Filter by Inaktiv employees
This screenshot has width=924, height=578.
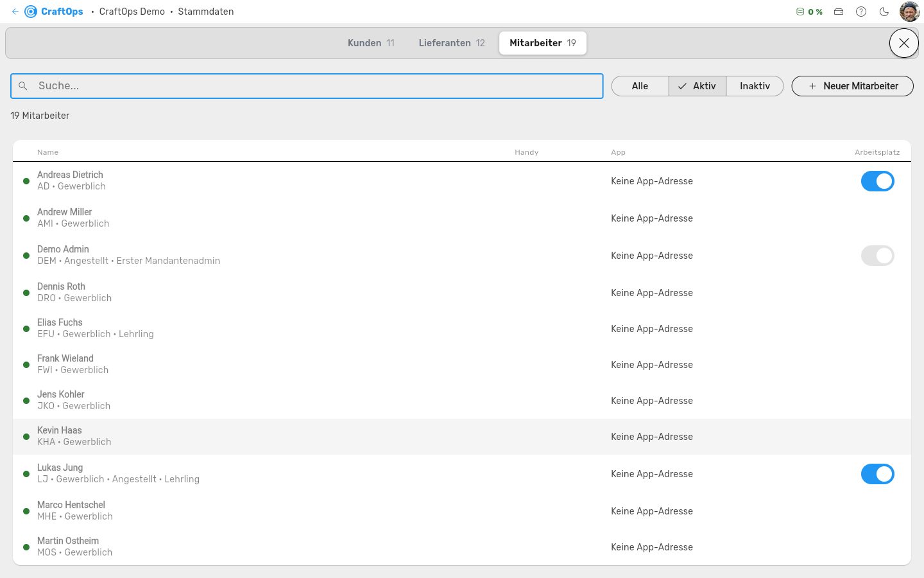click(x=755, y=86)
